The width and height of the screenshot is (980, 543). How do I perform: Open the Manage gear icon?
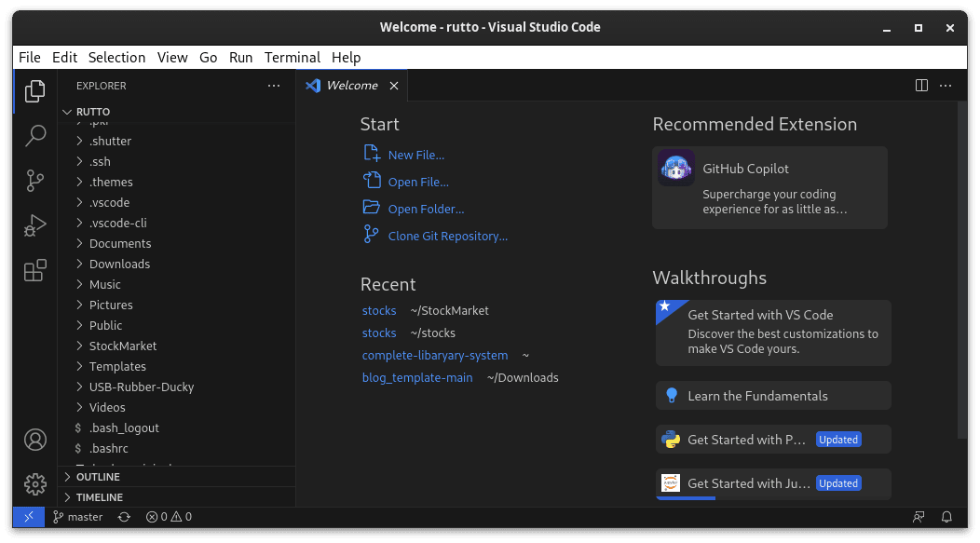[x=35, y=484]
